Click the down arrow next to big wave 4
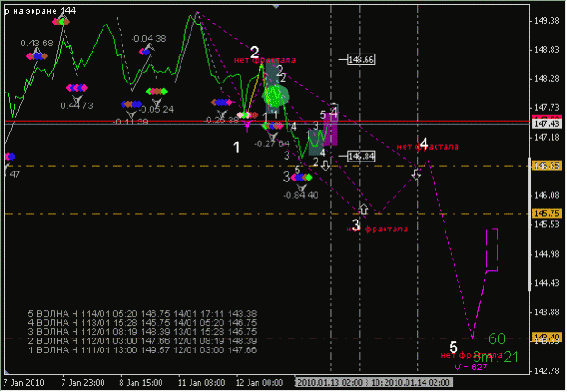Screen dimensions: 567x392 416,174
